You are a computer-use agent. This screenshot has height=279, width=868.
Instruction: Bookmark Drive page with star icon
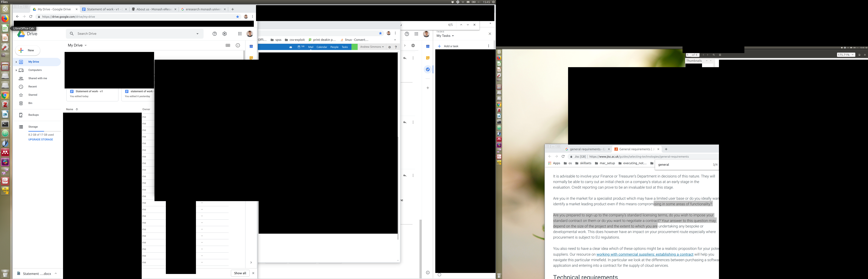(x=238, y=17)
